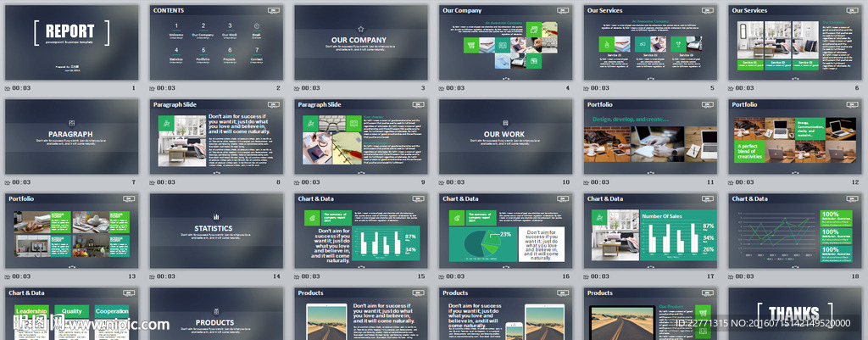Select slide 17 Number Of Sales thumbnail
This screenshot has width=868, height=340.
tap(650, 231)
